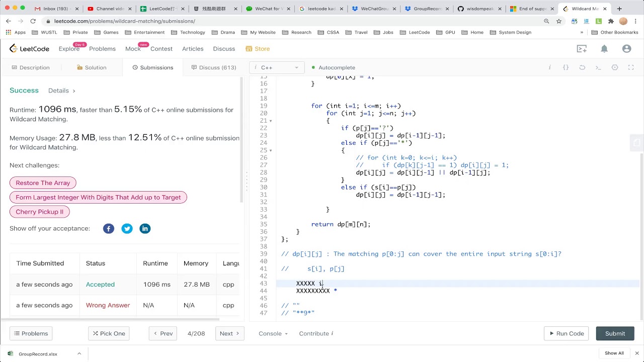
Task: Collapse the code fold at line 25
Action: point(271,150)
